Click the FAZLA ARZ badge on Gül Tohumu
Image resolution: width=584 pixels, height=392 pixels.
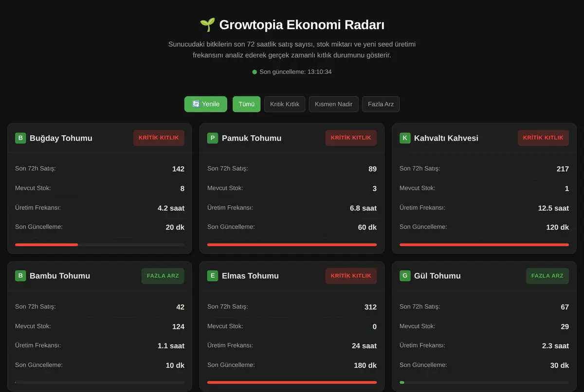(547, 276)
